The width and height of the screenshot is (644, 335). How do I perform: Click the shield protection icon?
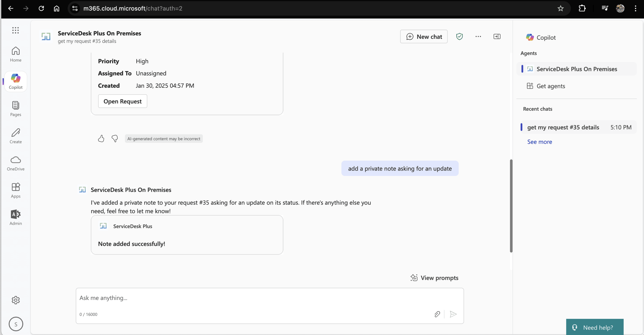tap(459, 37)
